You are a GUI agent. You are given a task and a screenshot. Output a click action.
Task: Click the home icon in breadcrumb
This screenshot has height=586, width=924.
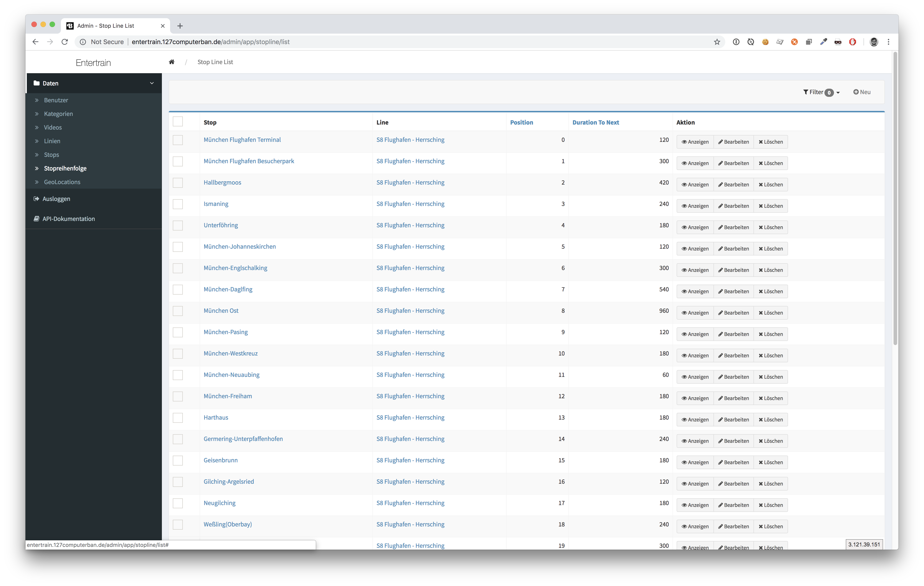click(x=171, y=62)
